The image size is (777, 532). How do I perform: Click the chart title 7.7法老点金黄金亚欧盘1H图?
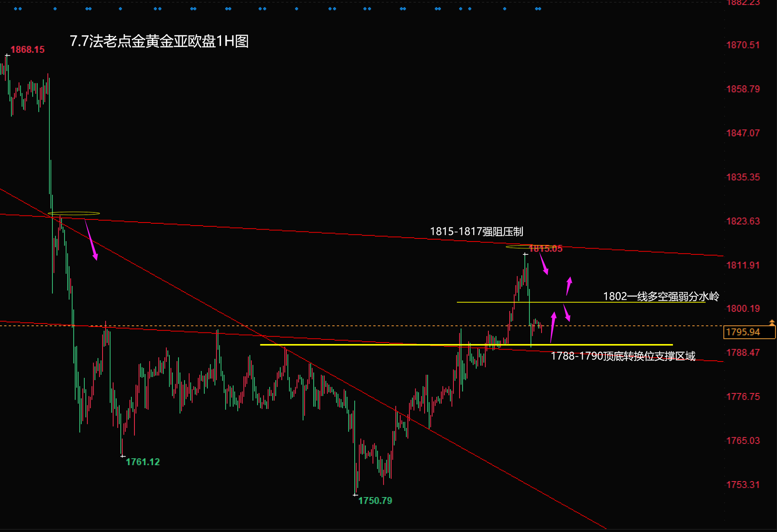[x=159, y=41]
